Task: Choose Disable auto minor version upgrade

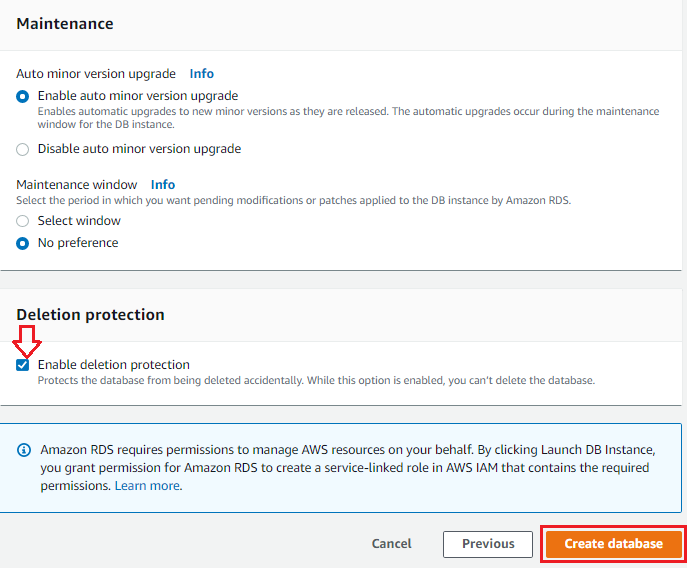Action: tap(22, 149)
